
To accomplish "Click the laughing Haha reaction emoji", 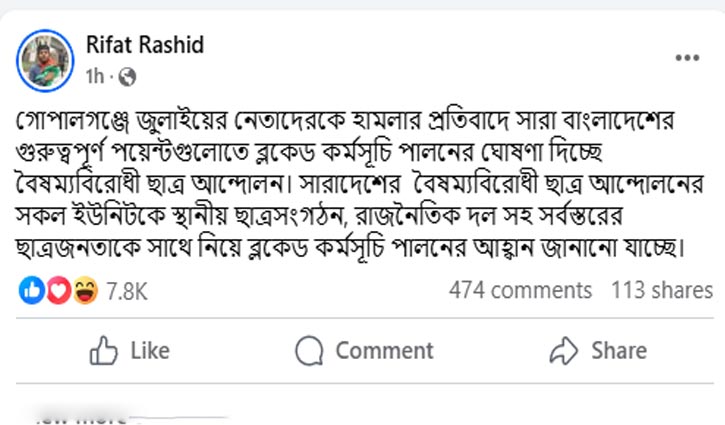I will click(x=86, y=291).
